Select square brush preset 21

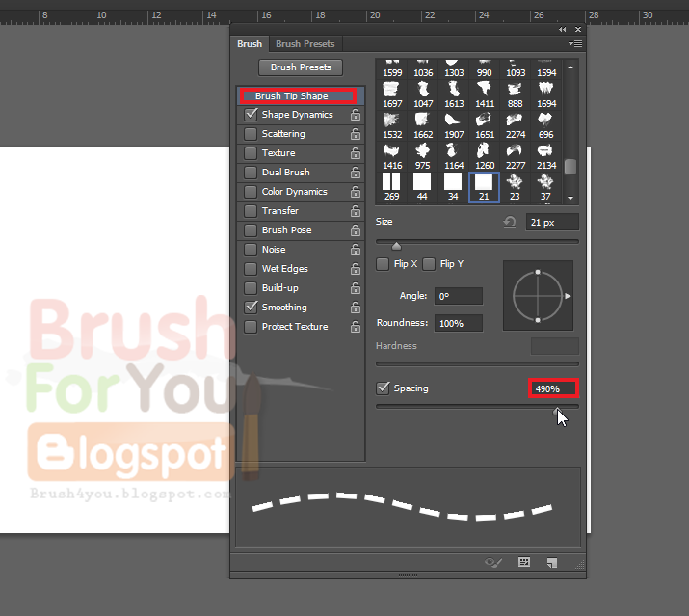click(x=485, y=187)
